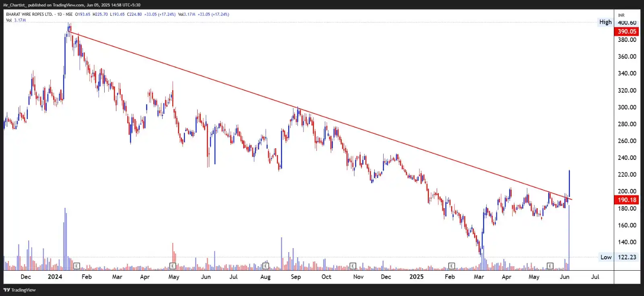Click the Jul label at time axis end
The image size is (644, 296).
pyautogui.click(x=595, y=277)
